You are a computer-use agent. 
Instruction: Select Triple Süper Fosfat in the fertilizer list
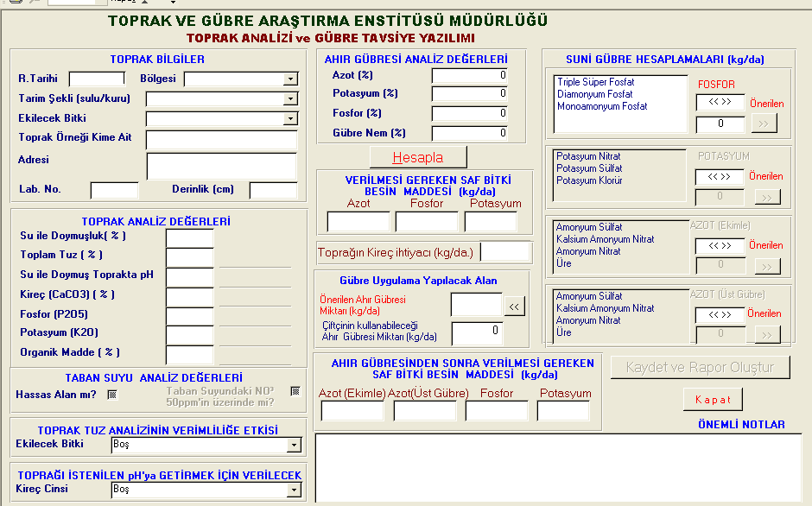[595, 82]
